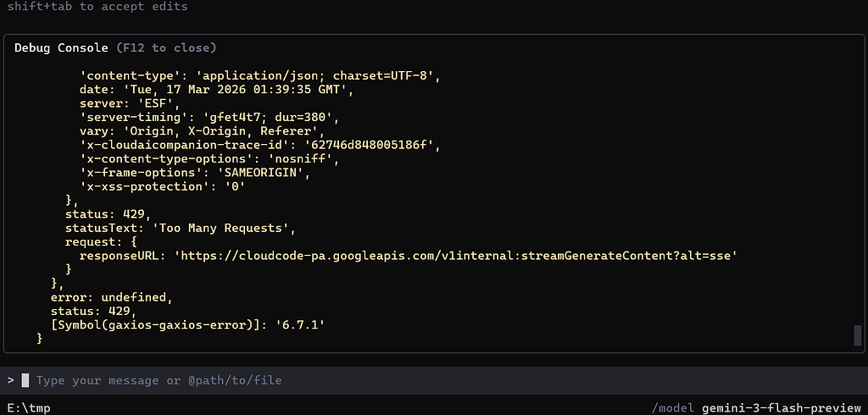Click the date 'Tue, 17 Mar 2026' line
Viewport: 868px width, 415px height.
[216, 90]
